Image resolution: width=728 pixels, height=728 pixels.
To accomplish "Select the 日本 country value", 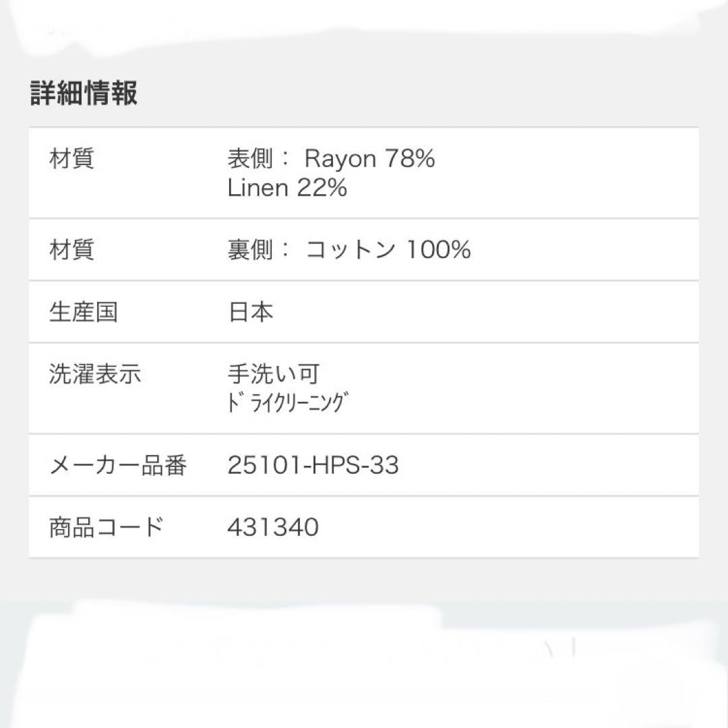I will pyautogui.click(x=251, y=312).
